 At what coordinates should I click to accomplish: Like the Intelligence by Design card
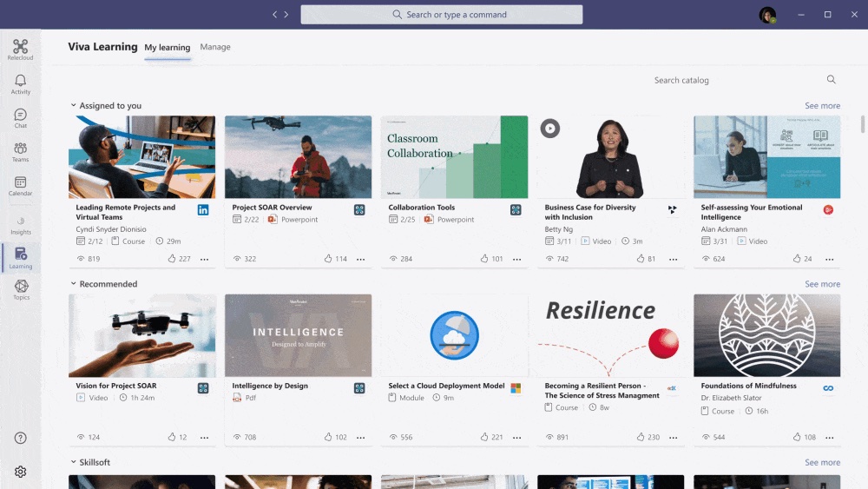(328, 437)
